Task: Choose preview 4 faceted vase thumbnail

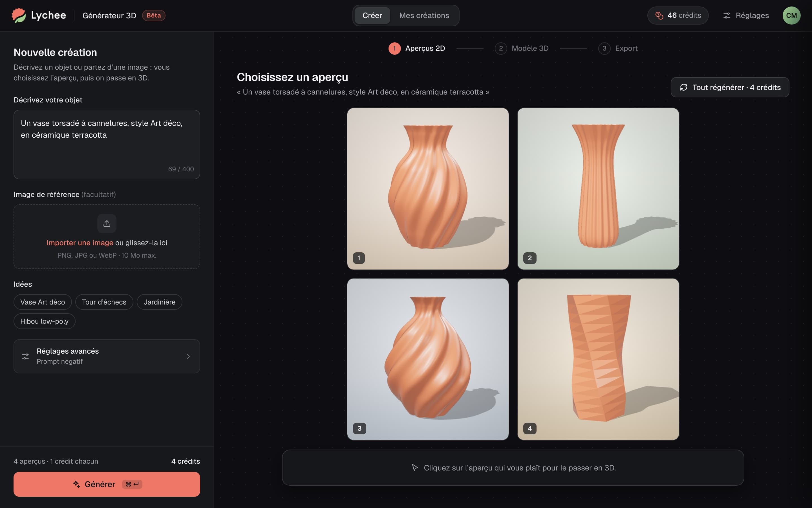Action: [598, 359]
